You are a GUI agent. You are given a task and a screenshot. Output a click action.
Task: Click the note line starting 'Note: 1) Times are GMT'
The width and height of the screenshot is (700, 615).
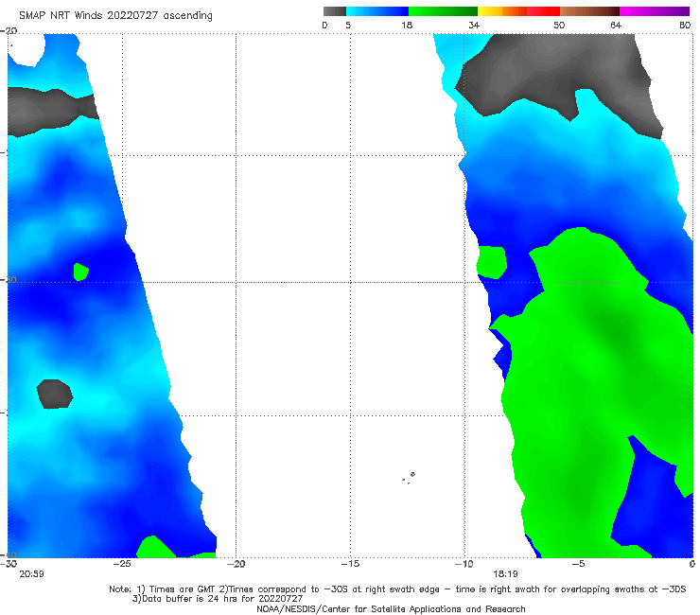397,589
